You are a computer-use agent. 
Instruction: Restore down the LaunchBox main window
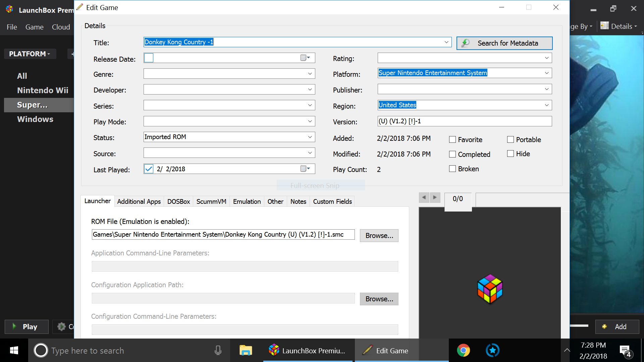click(x=613, y=9)
